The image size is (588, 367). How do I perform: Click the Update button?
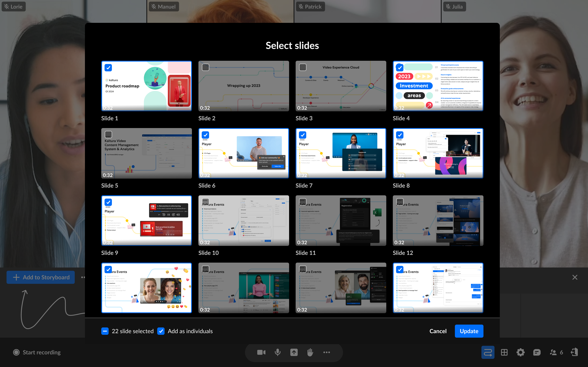click(x=469, y=331)
